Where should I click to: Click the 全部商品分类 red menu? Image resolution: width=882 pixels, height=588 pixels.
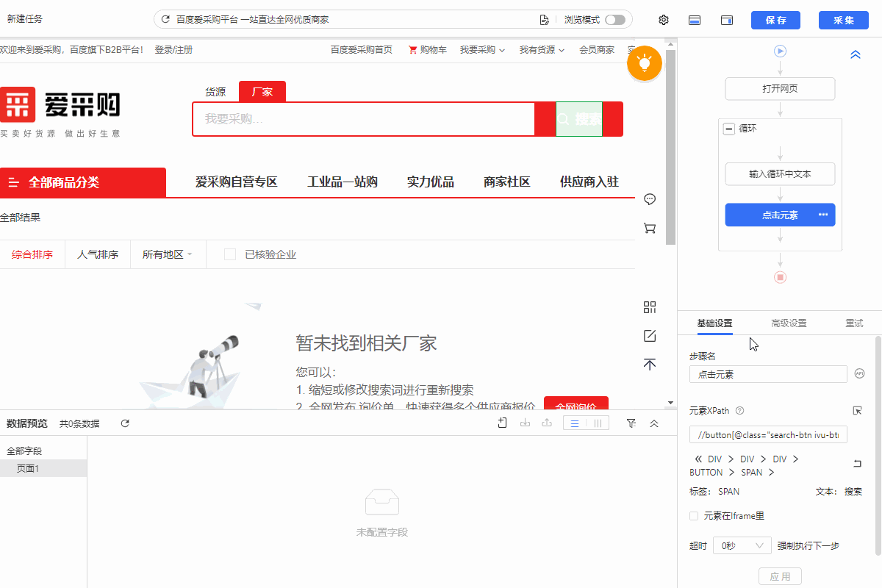(x=83, y=182)
